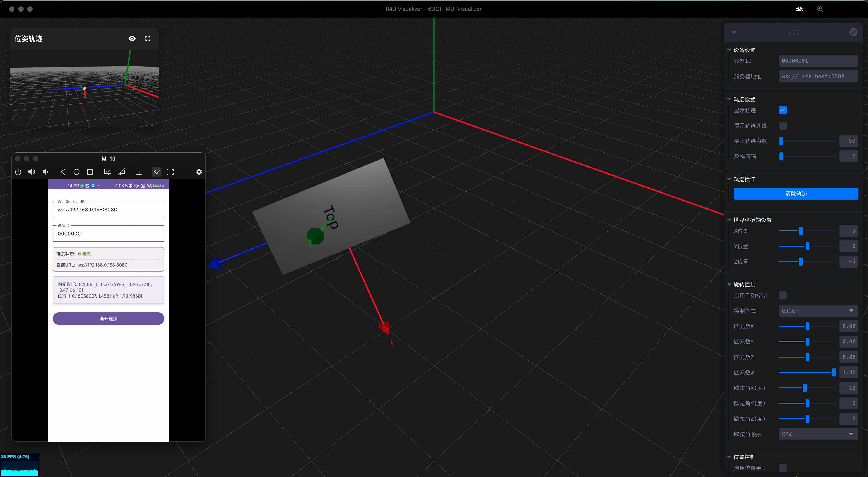The width and height of the screenshot is (868, 477).
Task: Expand the 位姿轨迹 view to fullscreen
Action: (148, 38)
